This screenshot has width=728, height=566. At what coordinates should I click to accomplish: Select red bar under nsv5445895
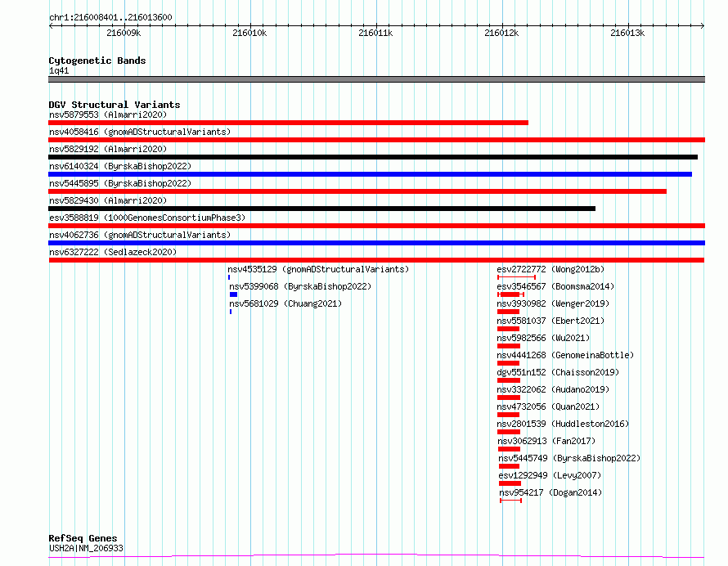(x=357, y=191)
